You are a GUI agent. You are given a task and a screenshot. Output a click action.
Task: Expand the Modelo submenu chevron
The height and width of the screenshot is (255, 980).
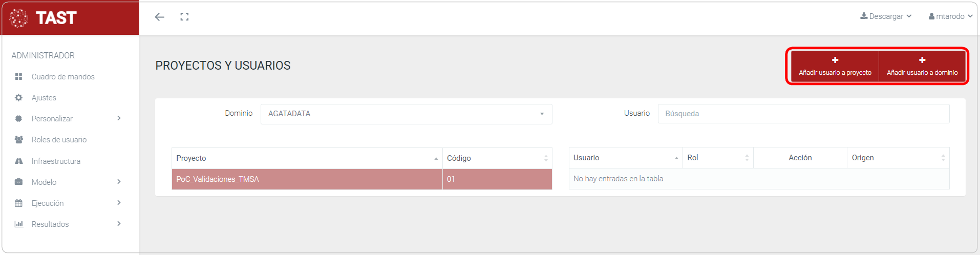119,182
